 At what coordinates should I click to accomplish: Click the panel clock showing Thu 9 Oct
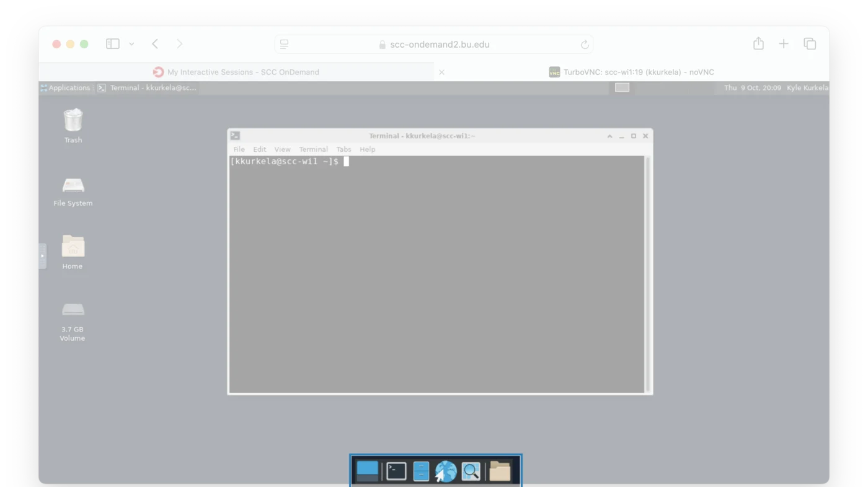(752, 88)
